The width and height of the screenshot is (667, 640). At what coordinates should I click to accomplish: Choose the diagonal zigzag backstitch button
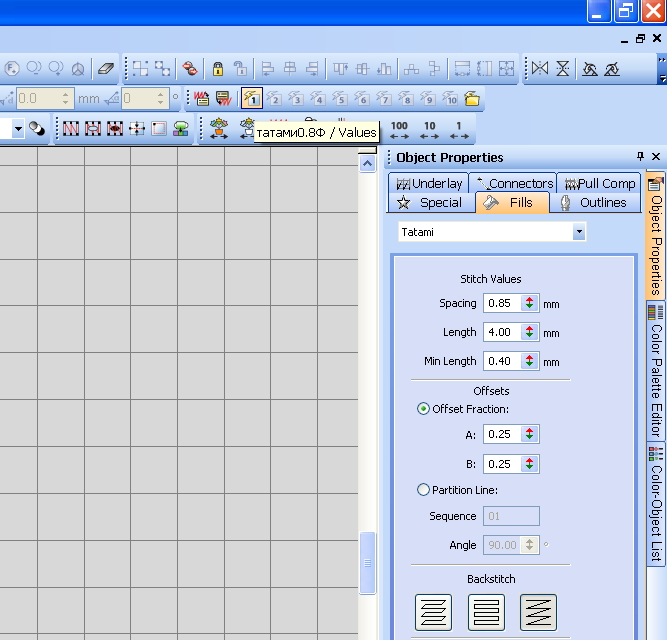click(x=538, y=612)
